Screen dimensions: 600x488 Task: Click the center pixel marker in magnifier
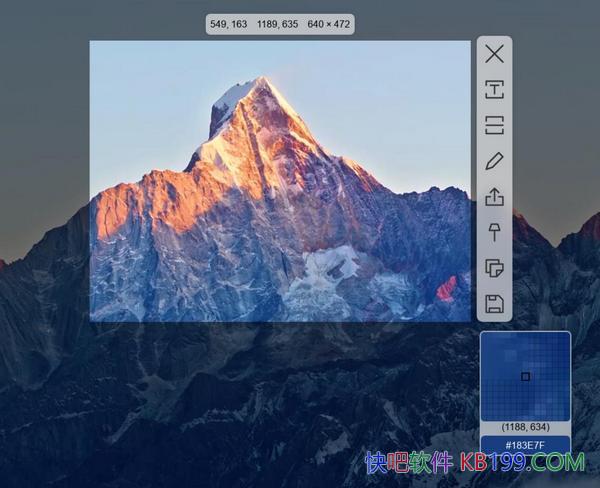pyautogui.click(x=525, y=377)
